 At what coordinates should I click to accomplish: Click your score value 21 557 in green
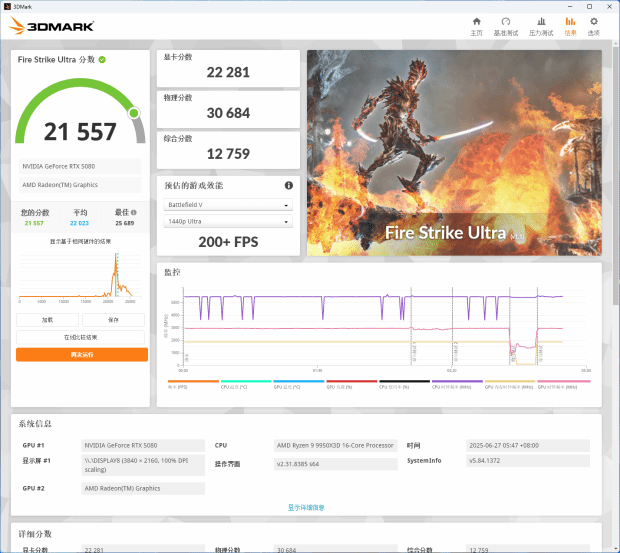pyautogui.click(x=34, y=223)
